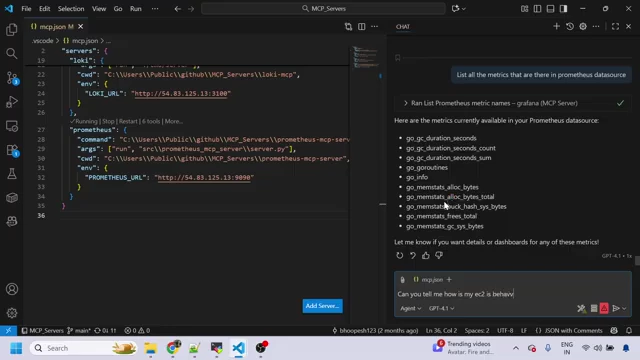Give thumbs down to chat response

439,256
